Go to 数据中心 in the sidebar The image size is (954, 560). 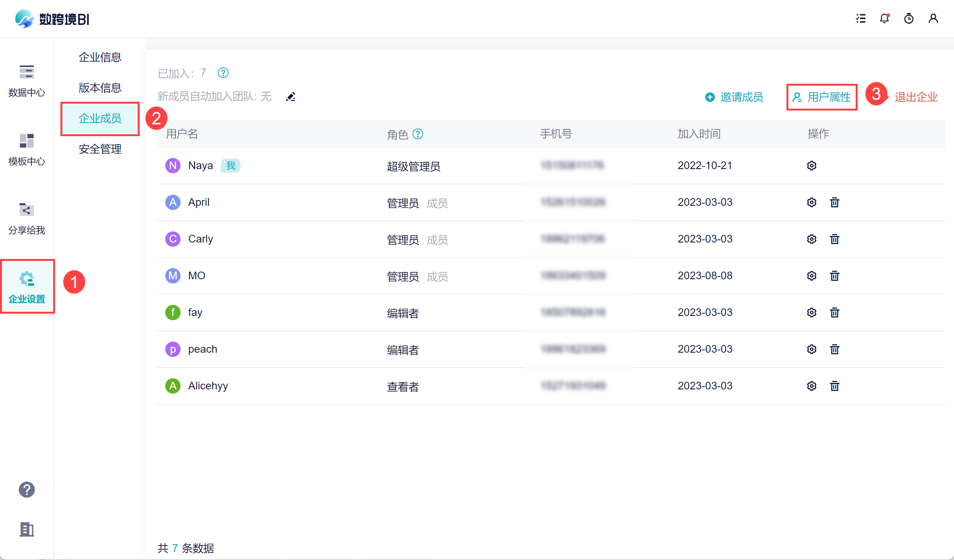point(27,81)
